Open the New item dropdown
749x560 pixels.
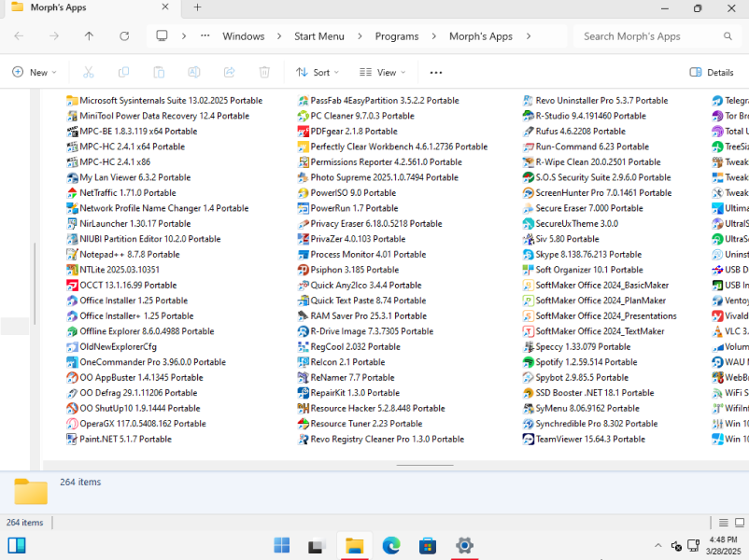35,72
